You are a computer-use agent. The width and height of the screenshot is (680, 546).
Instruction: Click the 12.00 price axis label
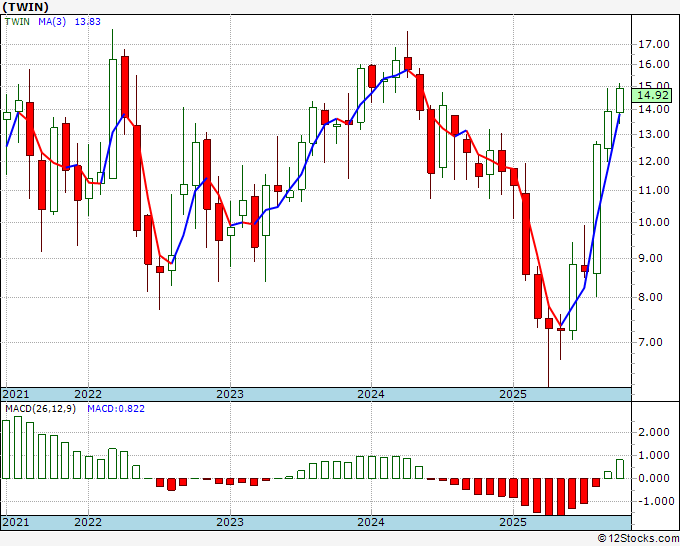pyautogui.click(x=654, y=161)
